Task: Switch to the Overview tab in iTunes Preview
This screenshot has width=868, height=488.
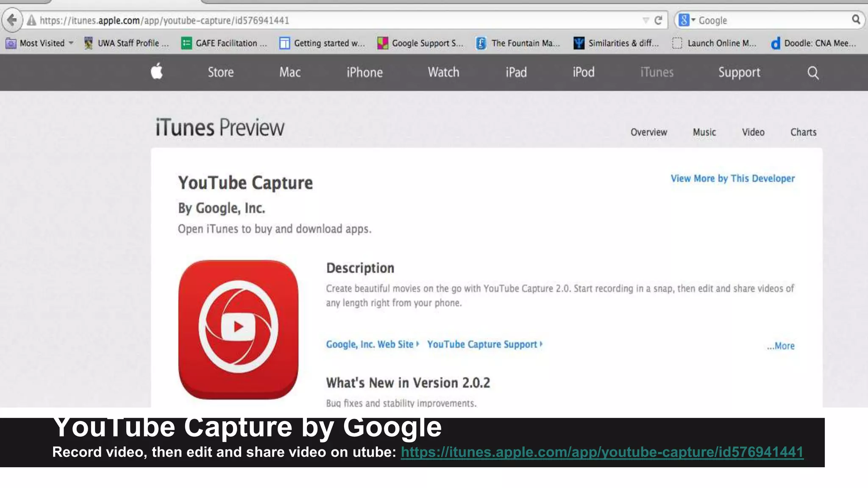Action: pos(648,132)
